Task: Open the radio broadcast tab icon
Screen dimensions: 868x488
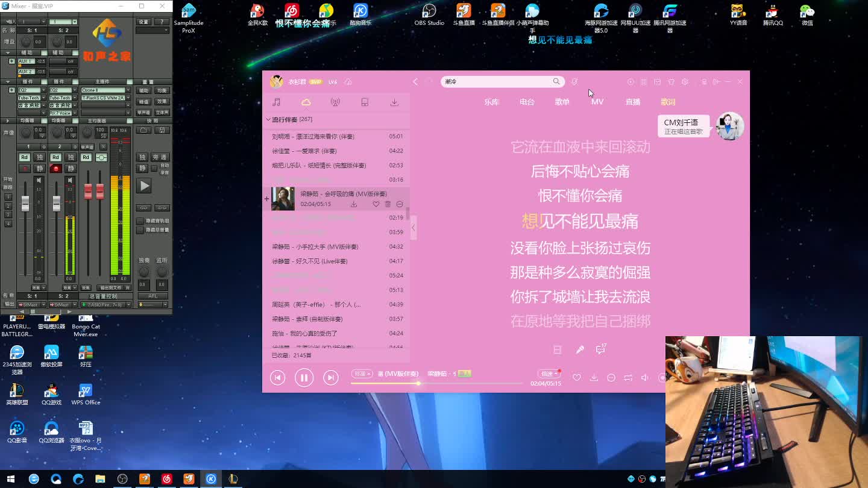Action: [x=335, y=102]
